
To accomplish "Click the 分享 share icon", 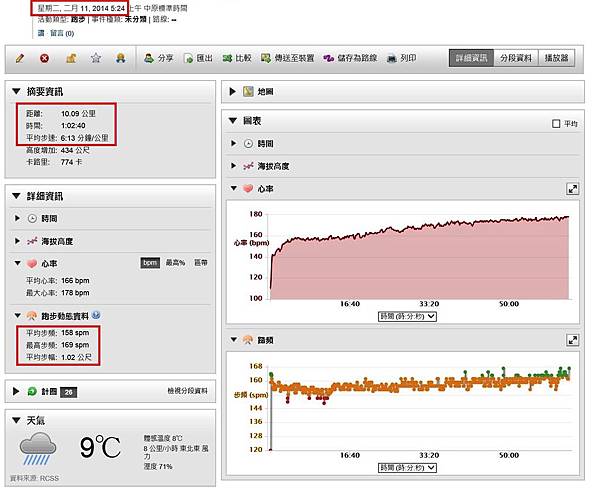I will click(149, 58).
